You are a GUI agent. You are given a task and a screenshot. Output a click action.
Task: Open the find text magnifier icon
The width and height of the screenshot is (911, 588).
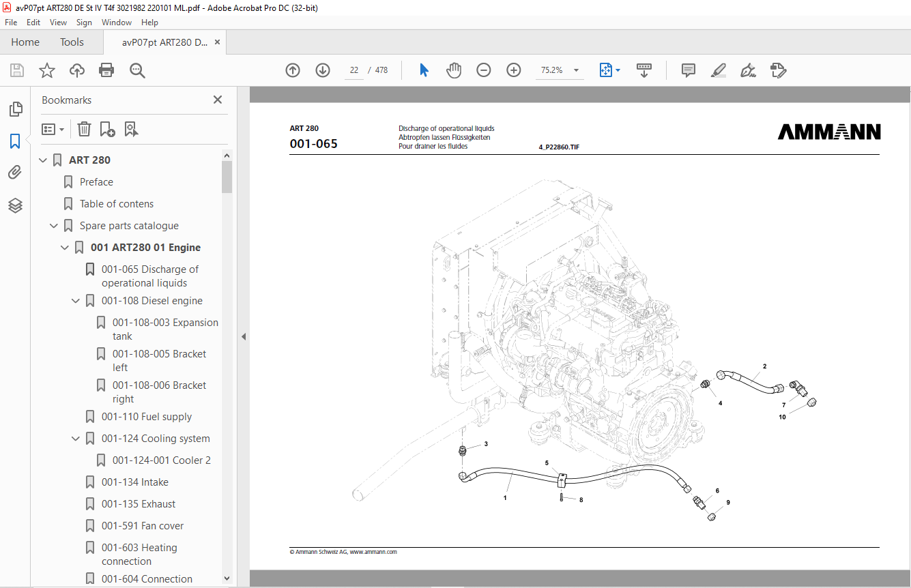[x=137, y=70]
